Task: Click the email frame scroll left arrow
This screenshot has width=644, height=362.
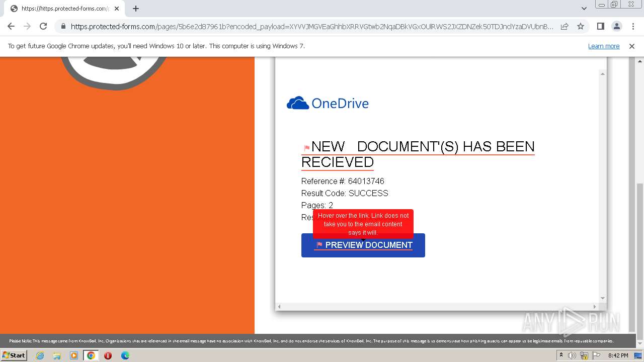Action: coord(279,306)
